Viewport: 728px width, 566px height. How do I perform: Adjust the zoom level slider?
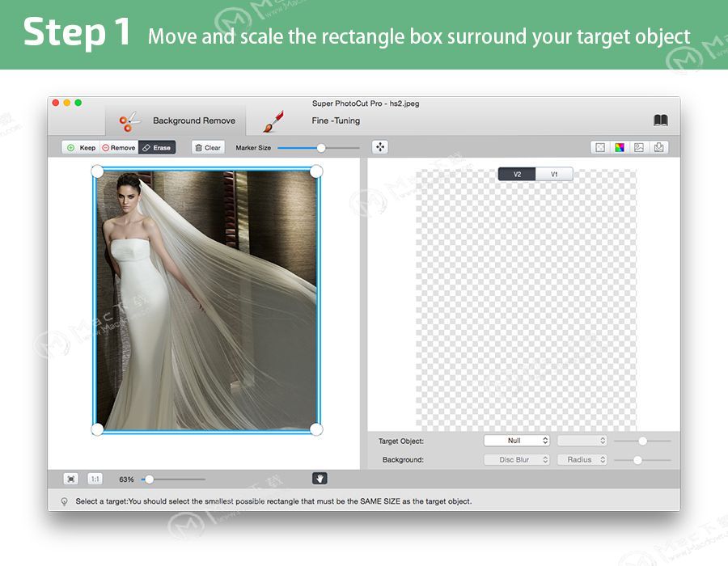point(149,479)
